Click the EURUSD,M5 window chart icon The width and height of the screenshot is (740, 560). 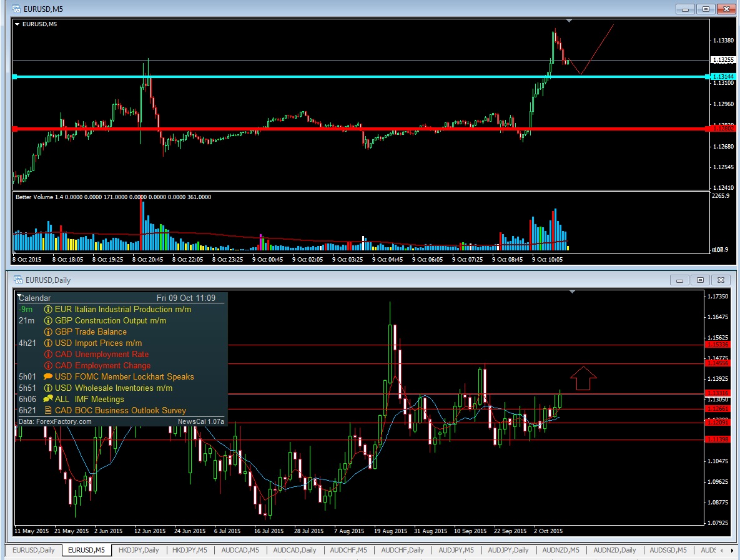point(16,9)
